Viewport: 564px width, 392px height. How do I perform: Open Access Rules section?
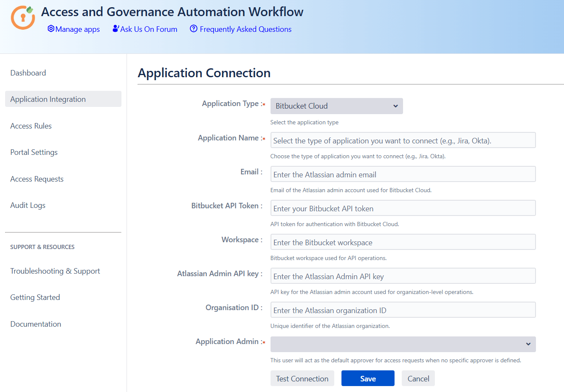pos(31,126)
